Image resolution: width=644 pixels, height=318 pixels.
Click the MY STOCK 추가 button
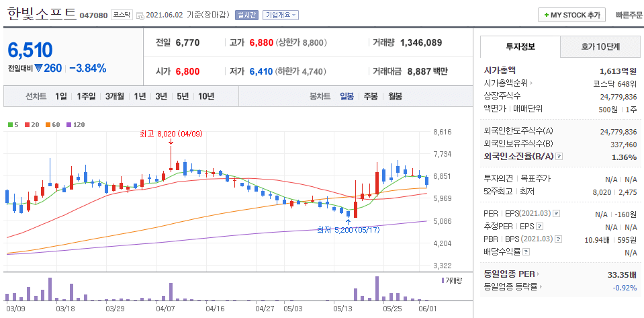[571, 15]
